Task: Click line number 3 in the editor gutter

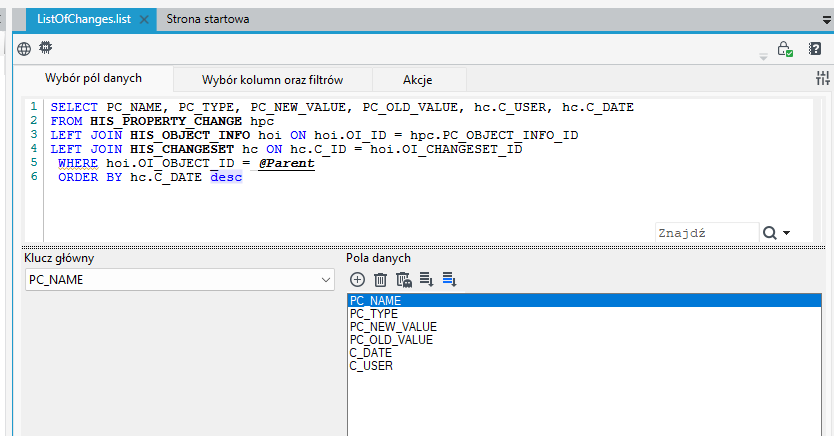Action: pos(34,134)
